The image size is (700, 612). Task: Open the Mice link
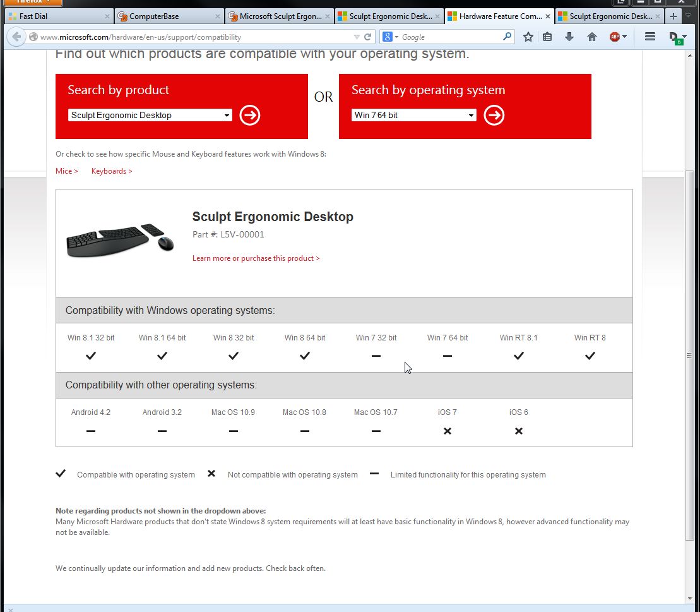pos(66,171)
